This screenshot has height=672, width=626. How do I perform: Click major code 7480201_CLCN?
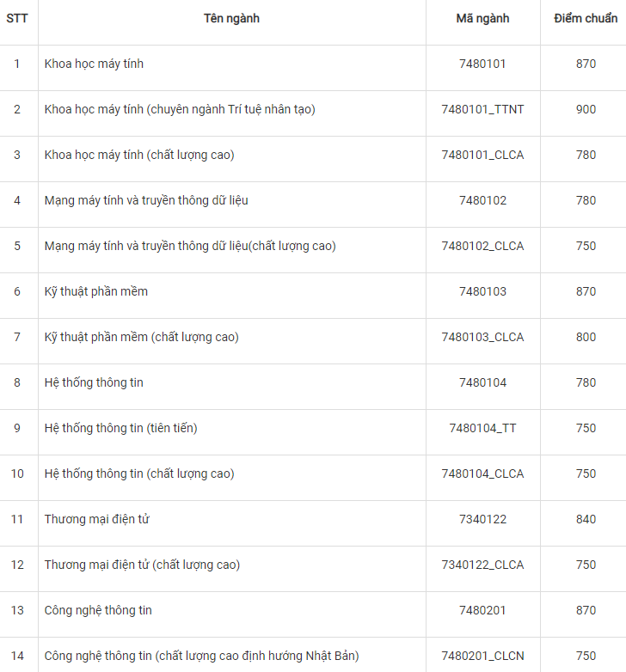click(x=482, y=657)
